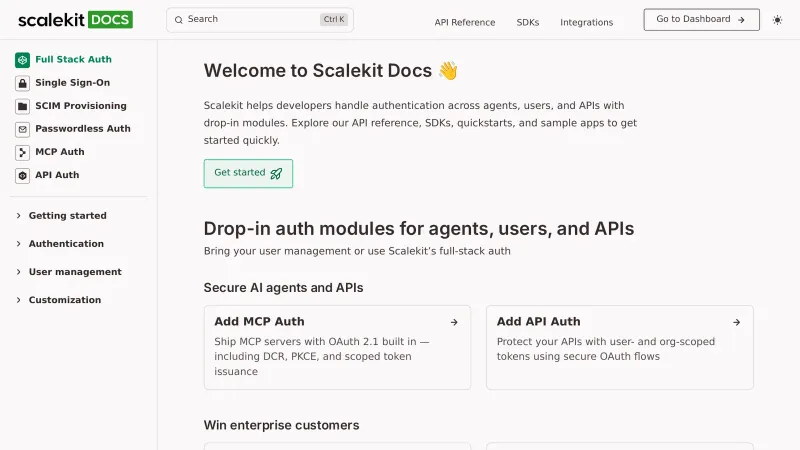Open the SDKs nav item
Image resolution: width=800 pixels, height=450 pixels.
527,22
